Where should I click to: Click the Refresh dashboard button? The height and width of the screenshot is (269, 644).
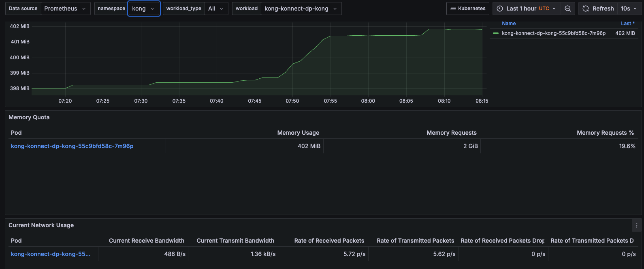598,9
